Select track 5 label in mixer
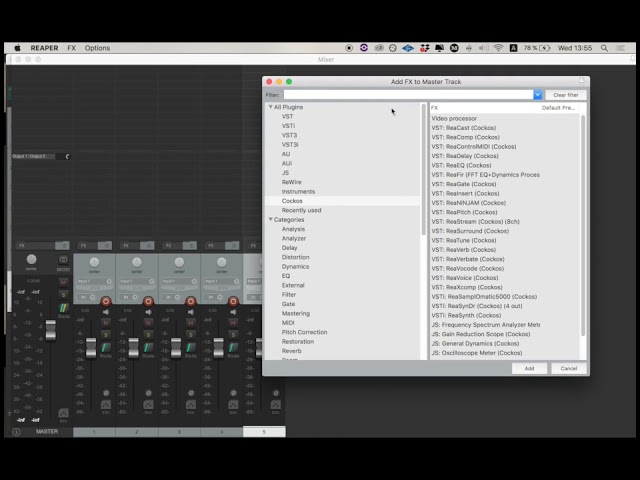The width and height of the screenshot is (640, 480). [x=264, y=431]
